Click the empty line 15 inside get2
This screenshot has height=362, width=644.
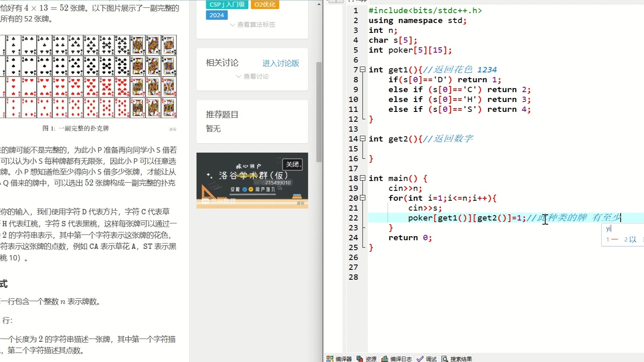pos(506,149)
